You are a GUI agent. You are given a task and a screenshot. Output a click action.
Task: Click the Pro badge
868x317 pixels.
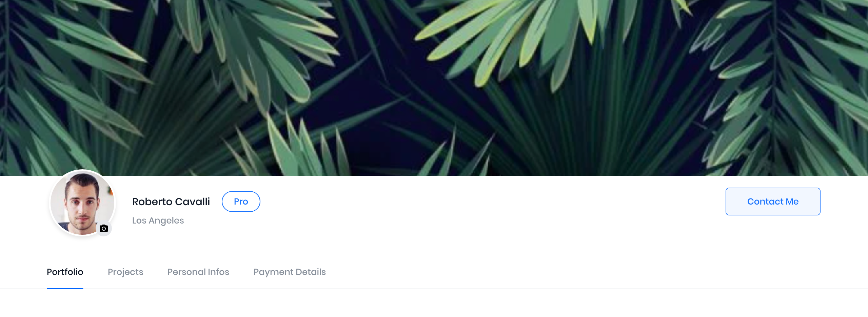point(241,202)
